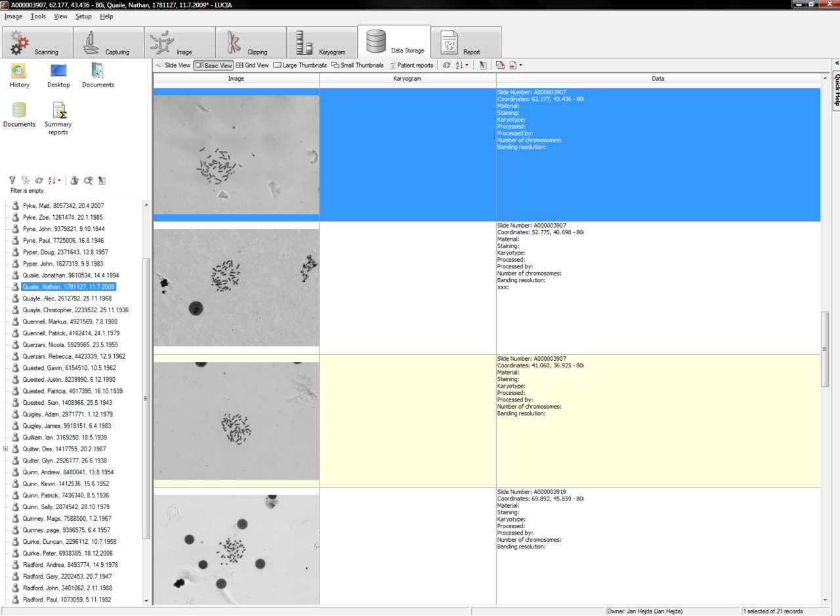Viewport: 840px width, 616px height.
Task: Open sort A-Z dropdown in records toolbar
Action: click(x=462, y=66)
